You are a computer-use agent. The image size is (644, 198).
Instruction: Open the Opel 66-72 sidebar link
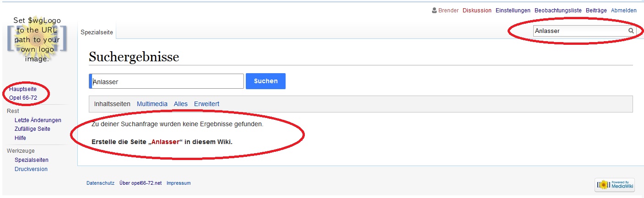coord(23,98)
